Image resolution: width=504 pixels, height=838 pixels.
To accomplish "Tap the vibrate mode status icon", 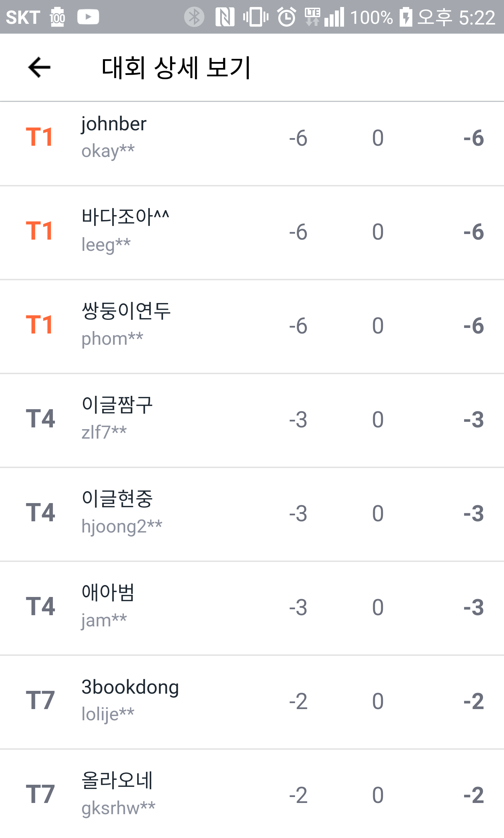I will coord(255,17).
